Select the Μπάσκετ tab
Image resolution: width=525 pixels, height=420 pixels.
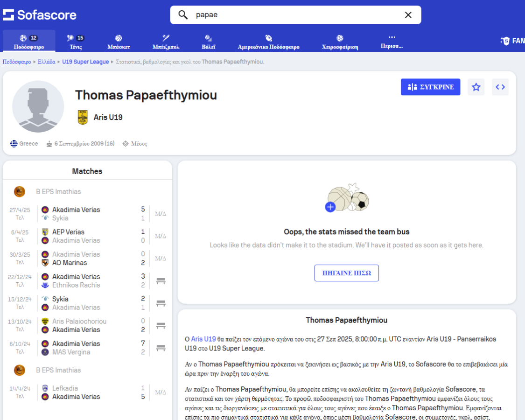(119, 42)
